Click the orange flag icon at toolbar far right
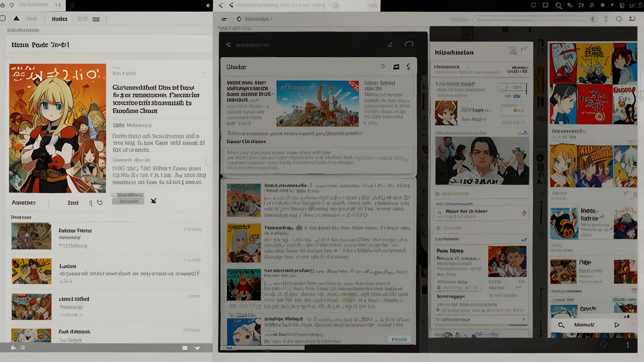The width and height of the screenshot is (644, 362). click(632, 19)
